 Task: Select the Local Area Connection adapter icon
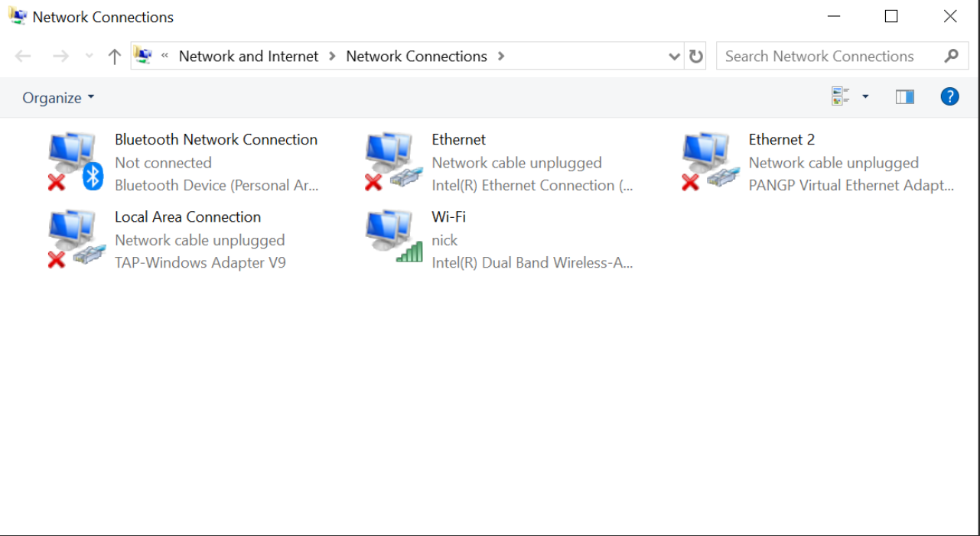pyautogui.click(x=74, y=239)
